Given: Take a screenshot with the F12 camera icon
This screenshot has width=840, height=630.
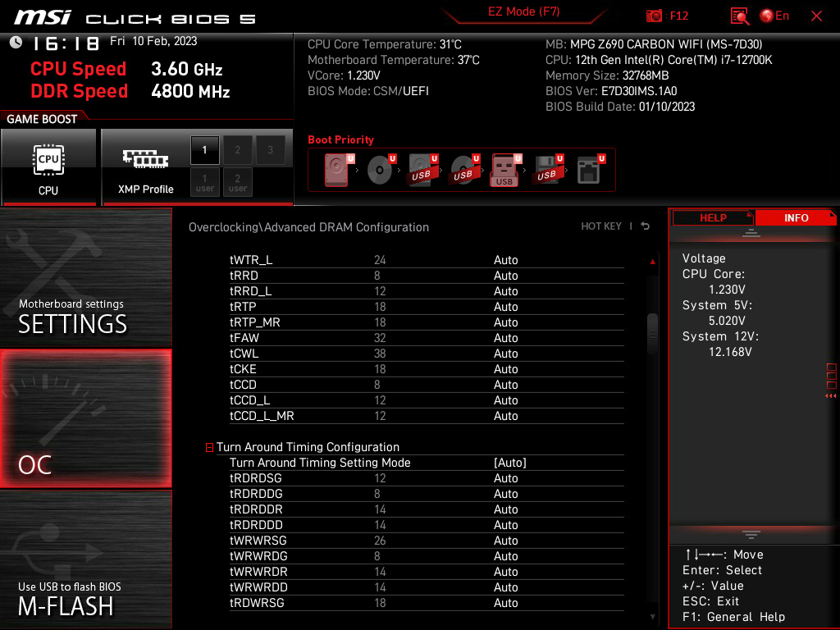Looking at the screenshot, I should point(654,16).
